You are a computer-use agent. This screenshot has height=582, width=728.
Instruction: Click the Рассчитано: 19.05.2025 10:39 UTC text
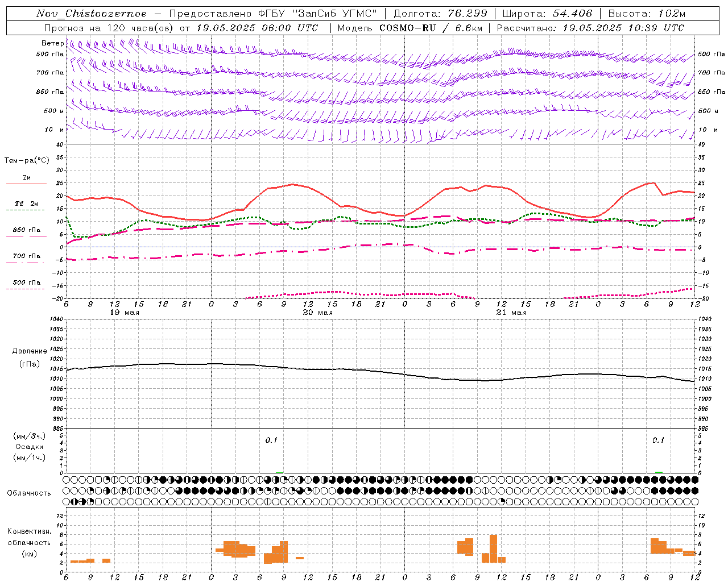click(x=590, y=28)
